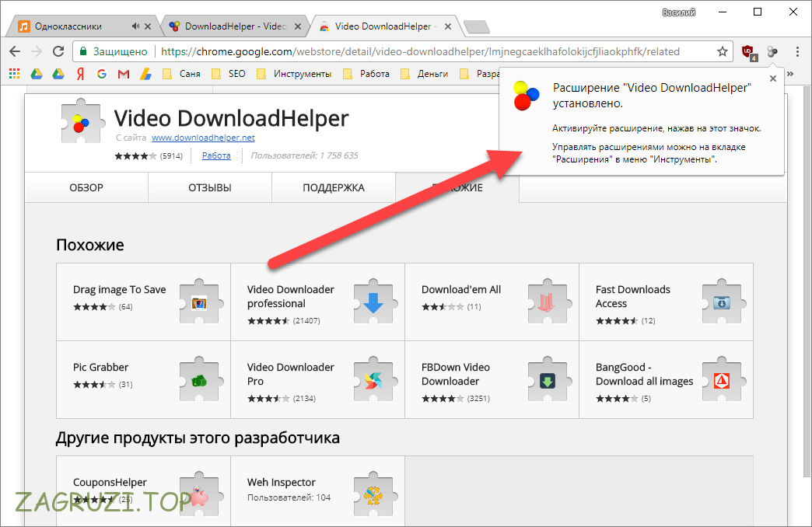The width and height of the screenshot is (812, 527).
Task: Open the Chrome three-dot menu
Action: (x=797, y=51)
